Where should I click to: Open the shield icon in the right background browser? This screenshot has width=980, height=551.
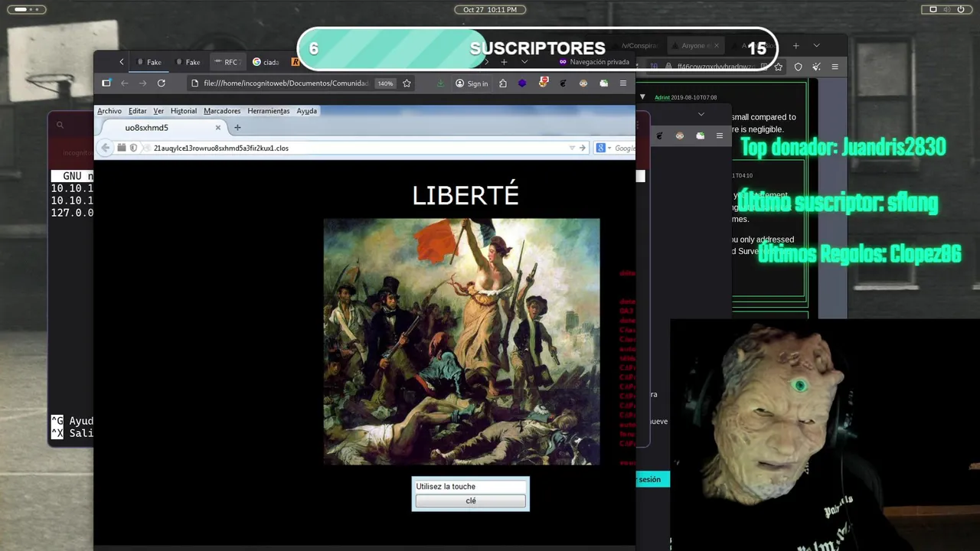[798, 67]
